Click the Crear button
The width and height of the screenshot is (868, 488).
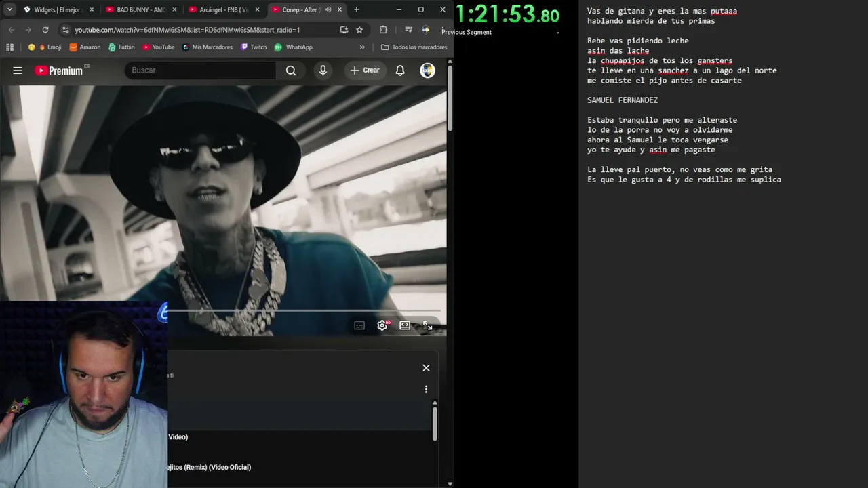pyautogui.click(x=365, y=70)
